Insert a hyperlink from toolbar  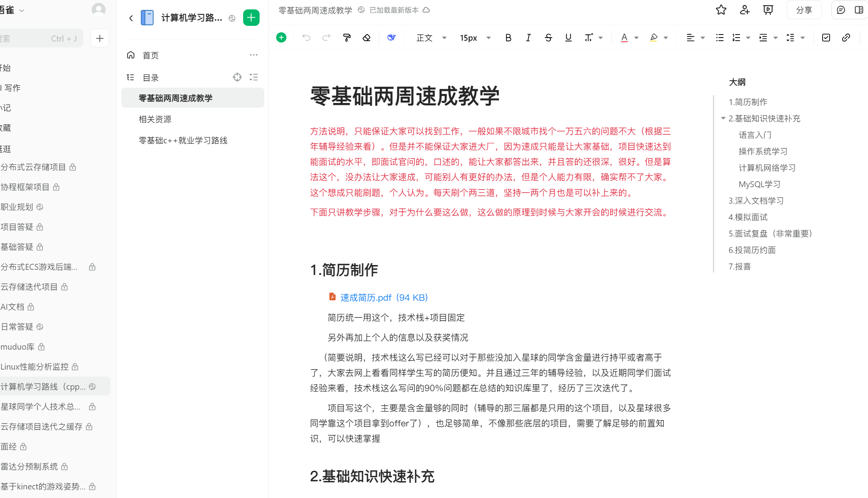[846, 38]
